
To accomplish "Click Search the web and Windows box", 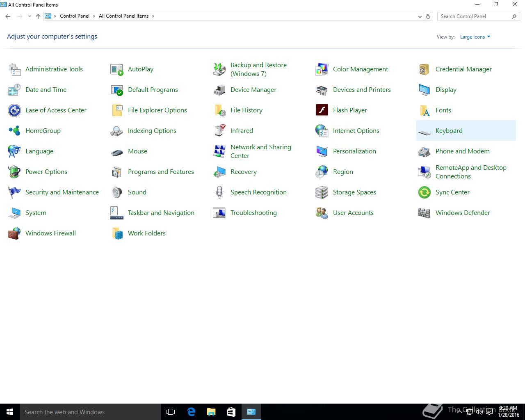I will pos(90,412).
